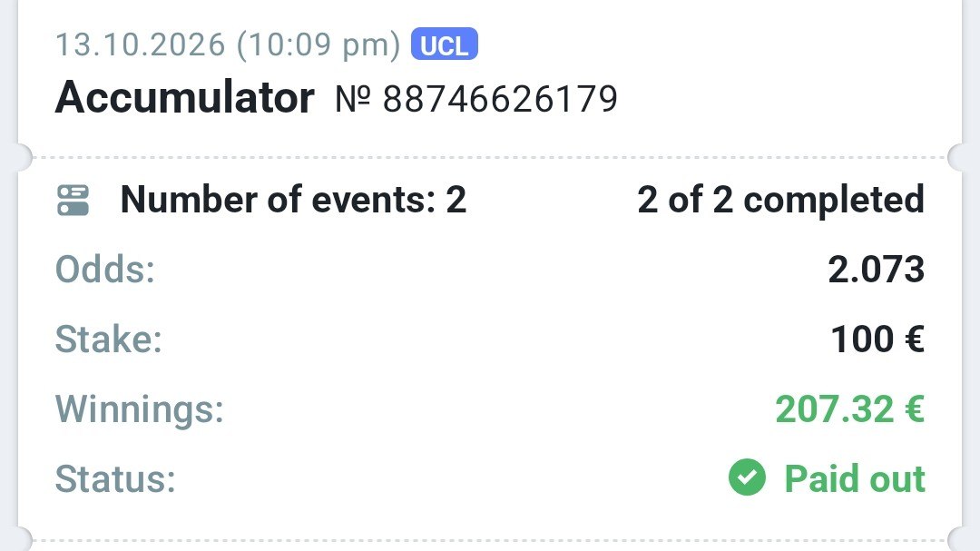Click the left ticket notch below header
The height and width of the screenshot is (551, 980).
coord(22,157)
